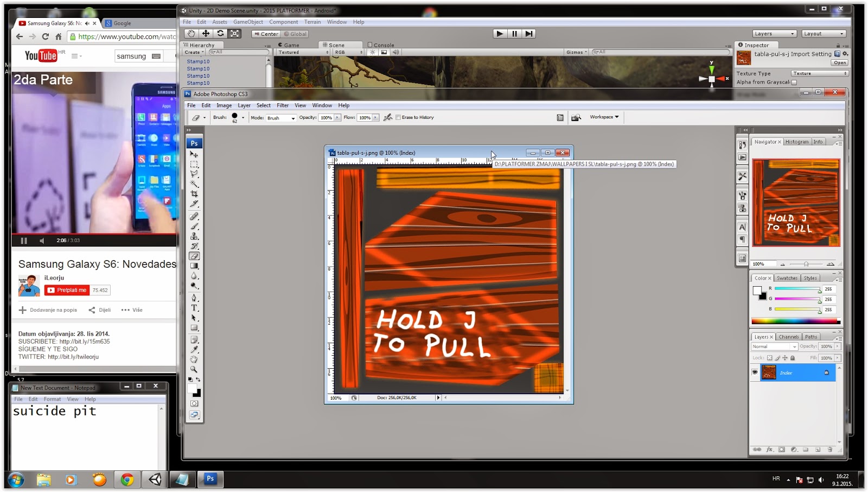Toggle airbrush capability in options bar
Screen dimensions: 868x492
(388, 117)
